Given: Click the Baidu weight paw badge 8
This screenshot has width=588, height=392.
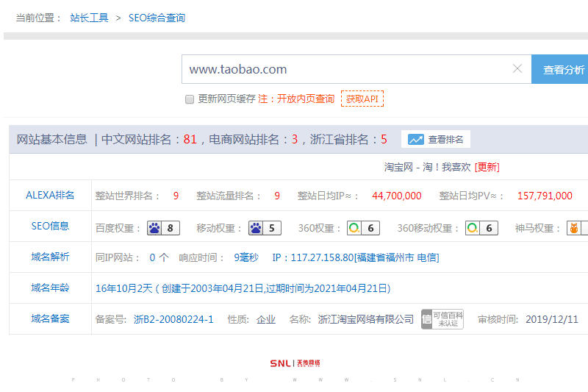Looking at the screenshot, I should click(163, 228).
